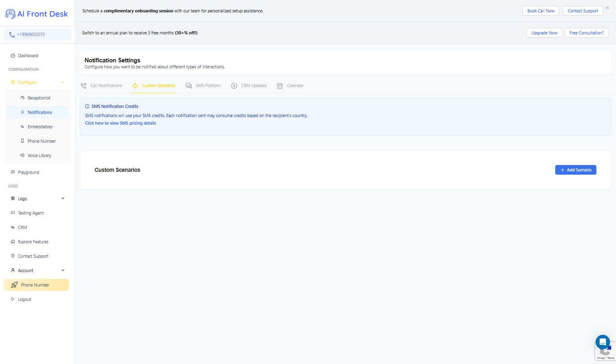Click the Embeddables icon in sidebar

(22, 127)
